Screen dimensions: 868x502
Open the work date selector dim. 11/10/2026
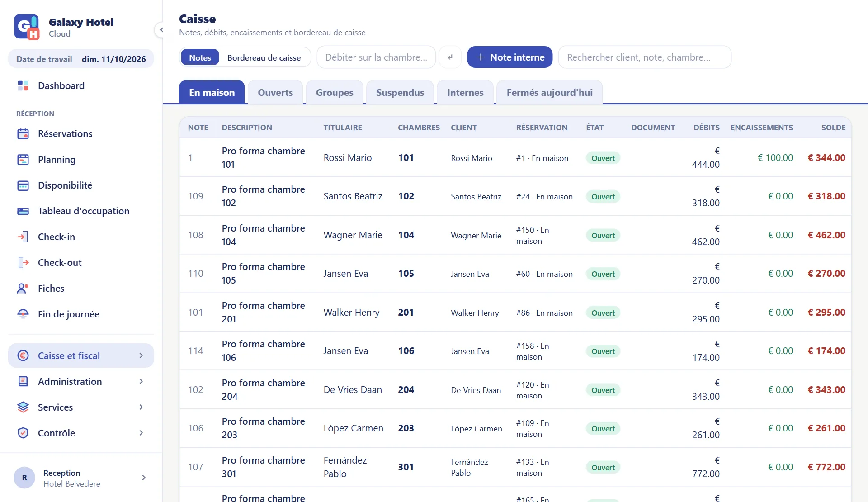(81, 59)
